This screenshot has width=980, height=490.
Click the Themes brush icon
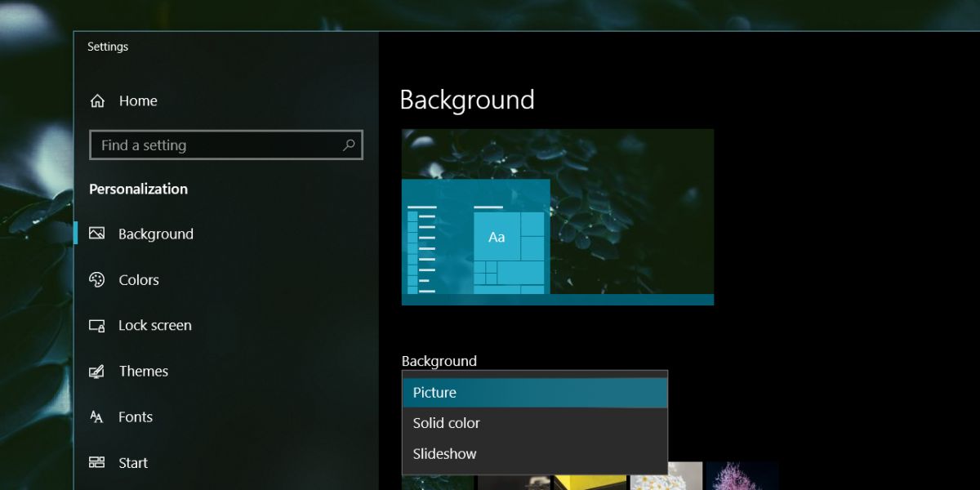97,371
